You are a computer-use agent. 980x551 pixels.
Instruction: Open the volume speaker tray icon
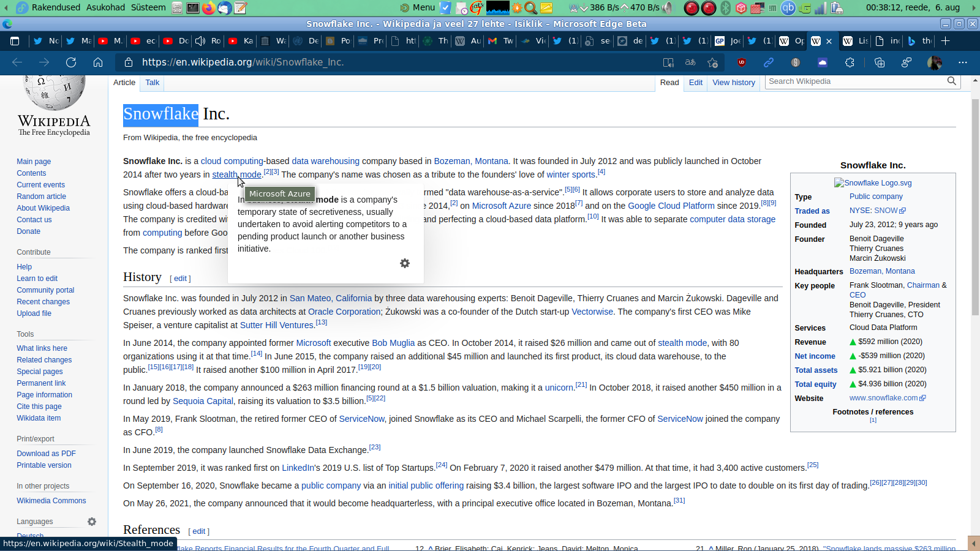[668, 8]
